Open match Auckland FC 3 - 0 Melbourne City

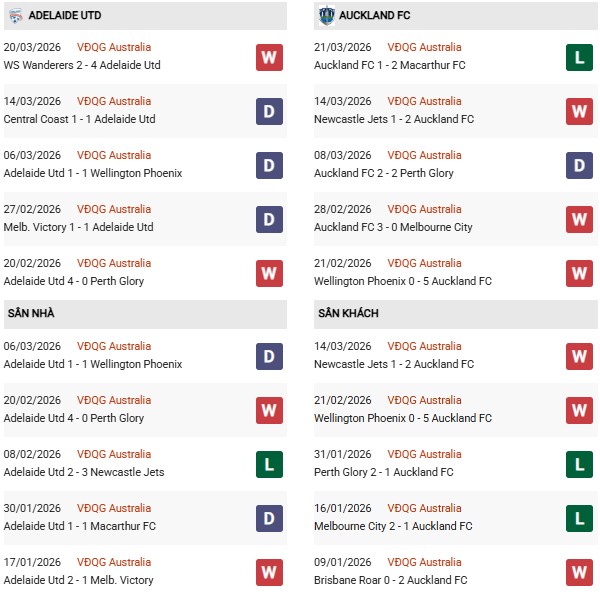395,227
